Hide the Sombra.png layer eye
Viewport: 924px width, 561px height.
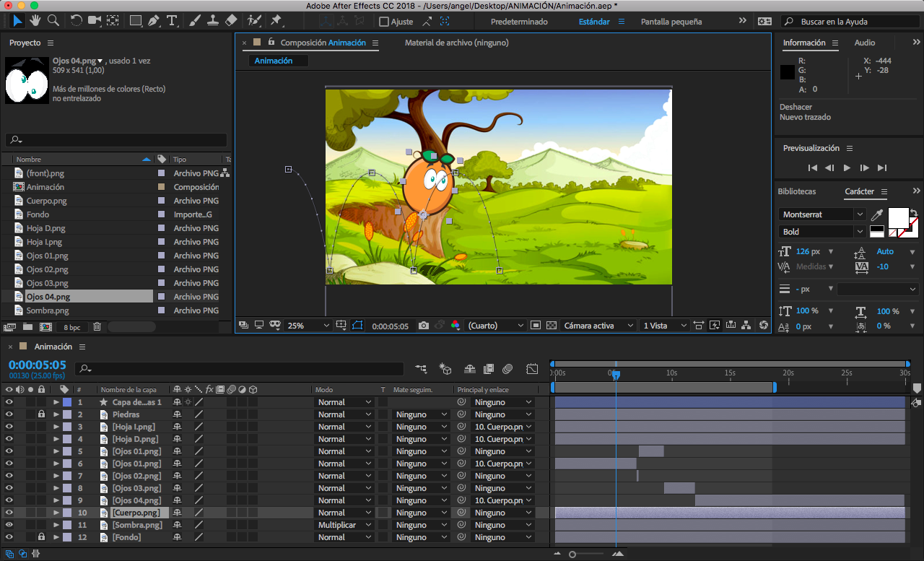[x=9, y=525]
